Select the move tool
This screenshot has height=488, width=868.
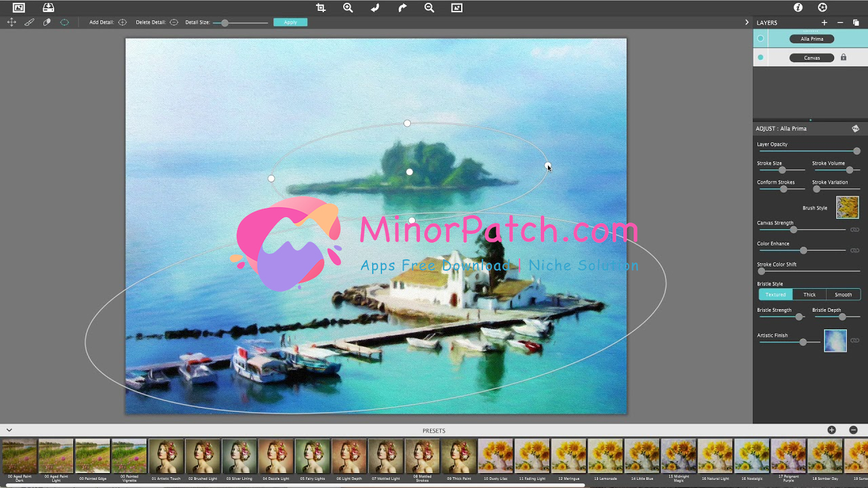click(x=12, y=22)
